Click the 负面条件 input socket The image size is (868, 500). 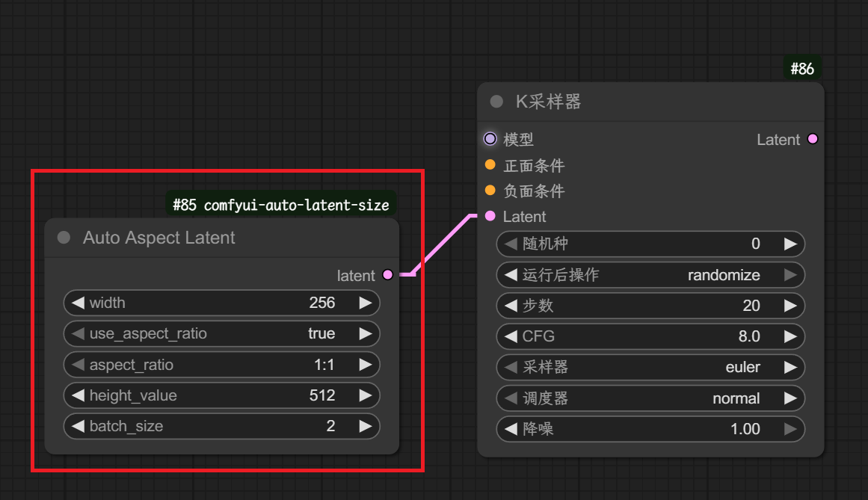[490, 191]
